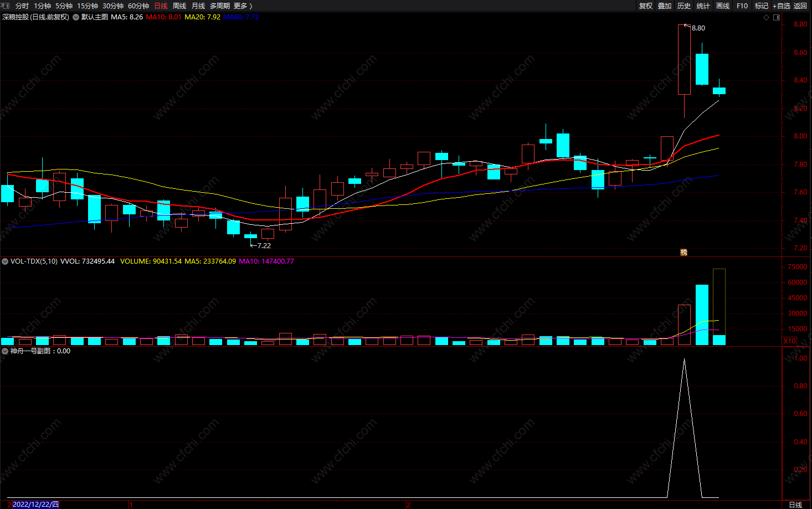Open the 画线 drawing tools
Viewport: 812px width, 509px height.
tap(723, 6)
